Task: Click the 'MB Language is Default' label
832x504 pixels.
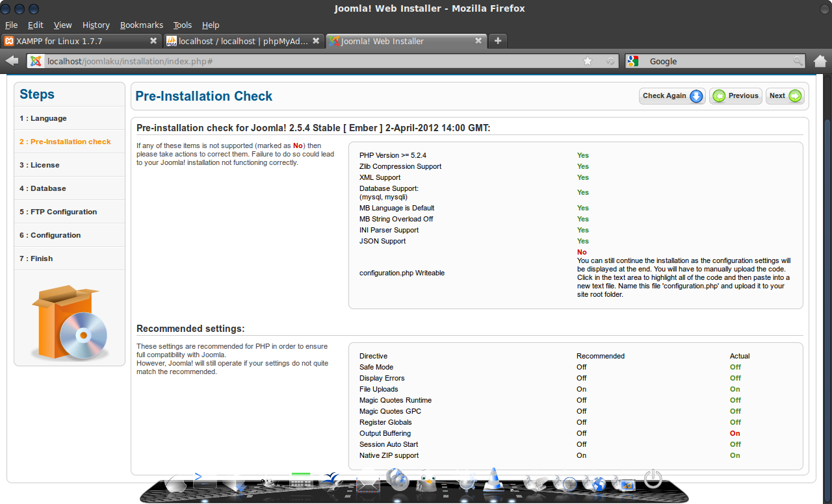Action: coord(396,208)
